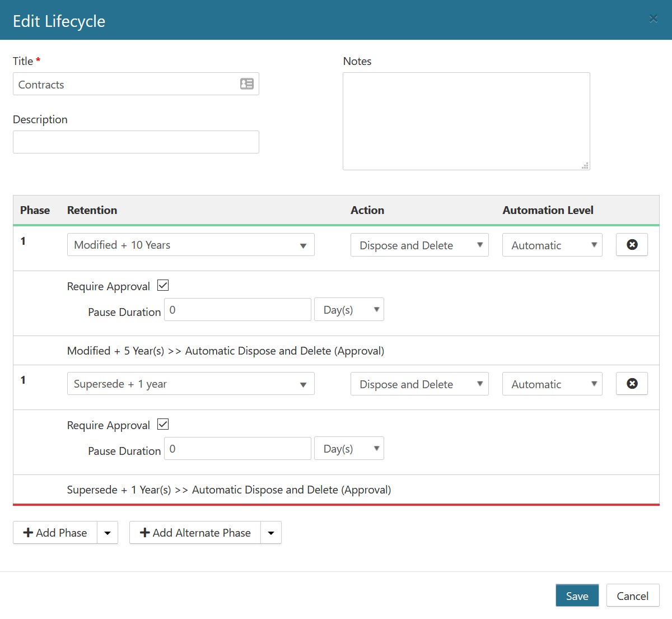
Task: Focus the Description input field
Action: click(136, 142)
